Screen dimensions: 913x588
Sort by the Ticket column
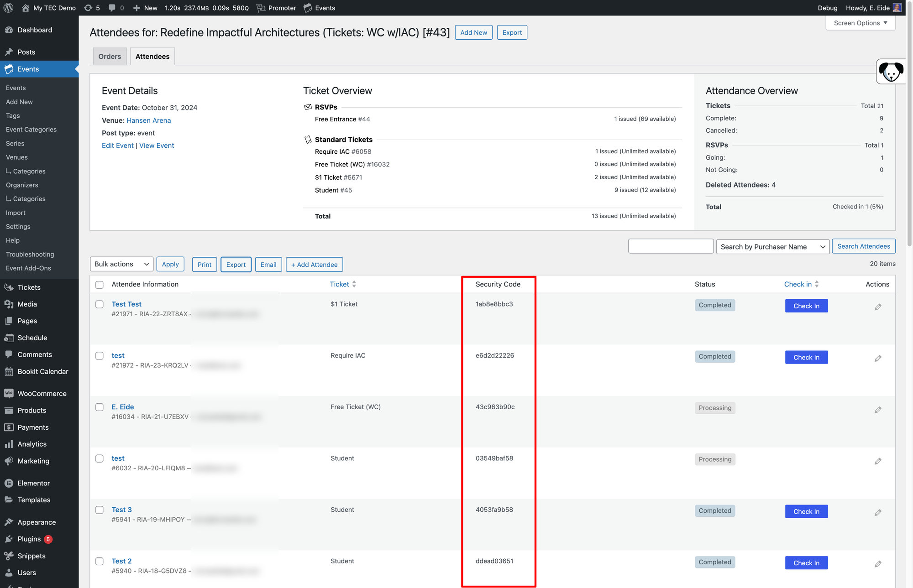[x=343, y=284]
